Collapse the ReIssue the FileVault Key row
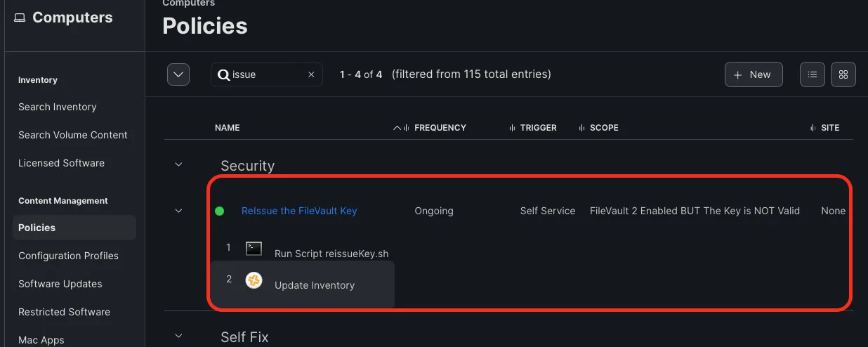 pos(178,211)
